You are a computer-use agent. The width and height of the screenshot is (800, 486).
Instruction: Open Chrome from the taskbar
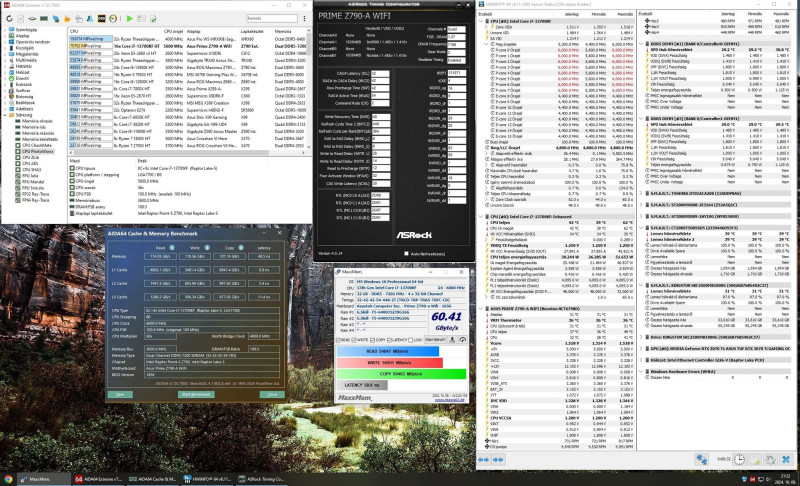click(x=8, y=479)
